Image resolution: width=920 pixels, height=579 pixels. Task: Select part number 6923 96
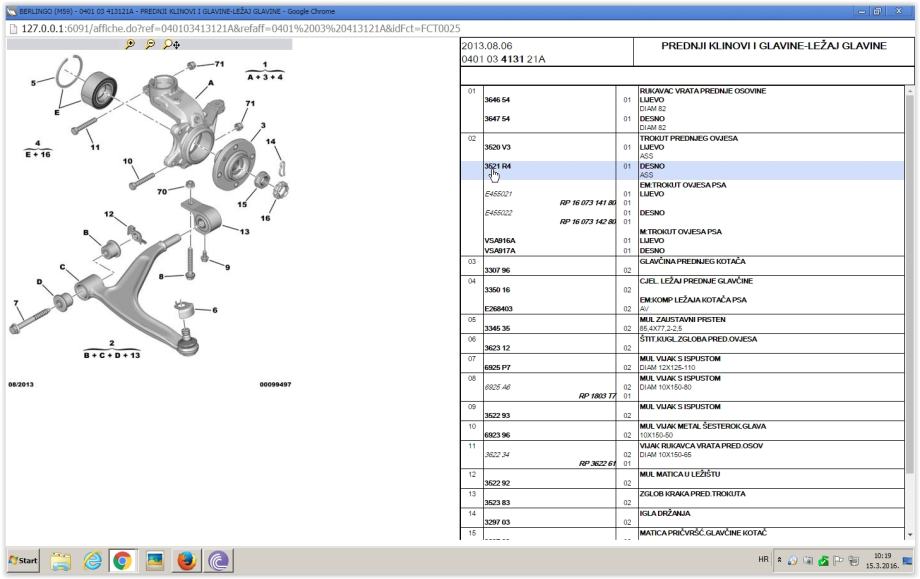pyautogui.click(x=497, y=435)
